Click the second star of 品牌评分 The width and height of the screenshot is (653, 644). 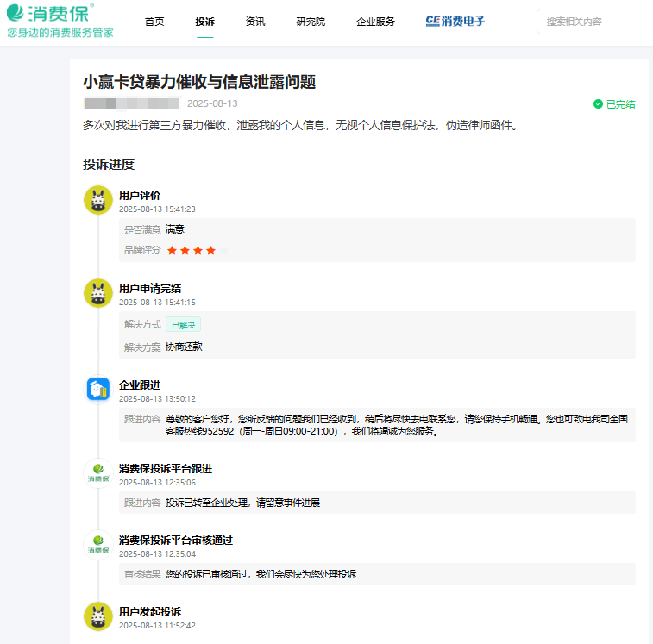point(185,250)
